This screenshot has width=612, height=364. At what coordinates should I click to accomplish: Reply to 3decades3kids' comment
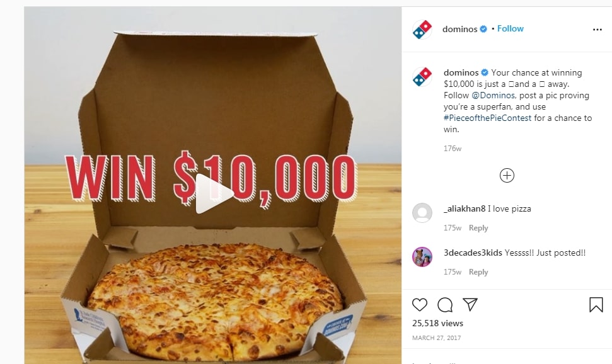[x=478, y=272]
